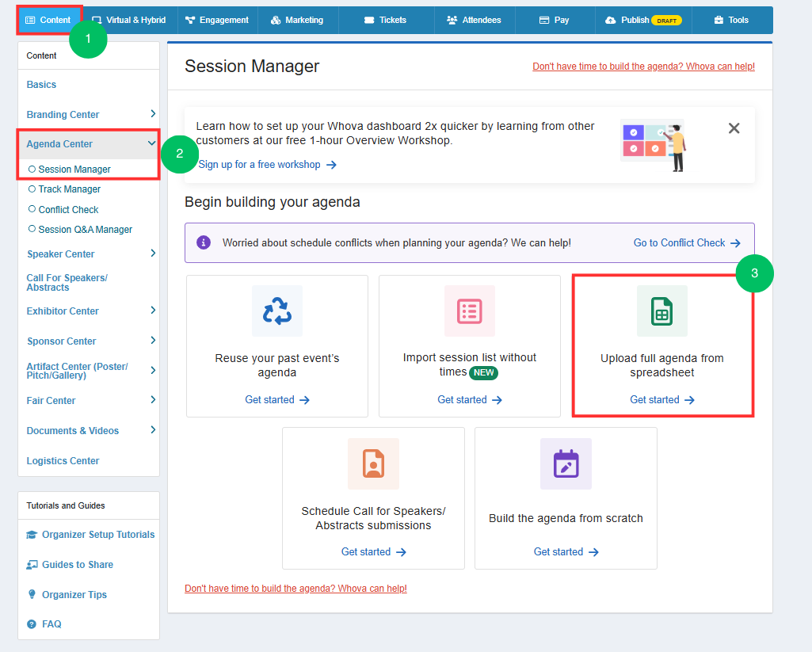Open the Tickets tab

tap(386, 20)
